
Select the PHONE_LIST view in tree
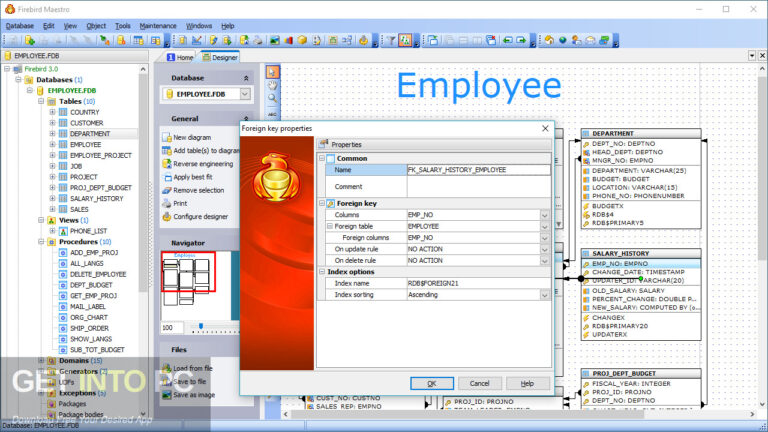pos(88,231)
